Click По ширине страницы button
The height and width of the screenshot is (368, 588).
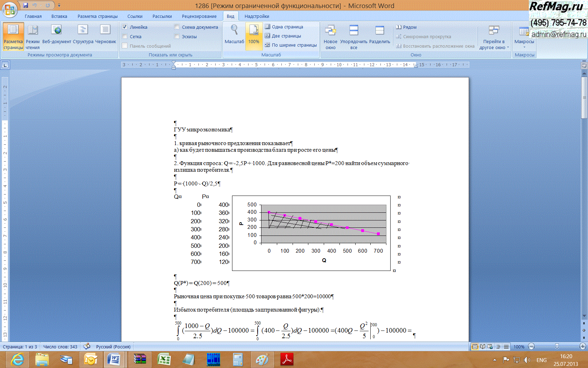click(291, 45)
